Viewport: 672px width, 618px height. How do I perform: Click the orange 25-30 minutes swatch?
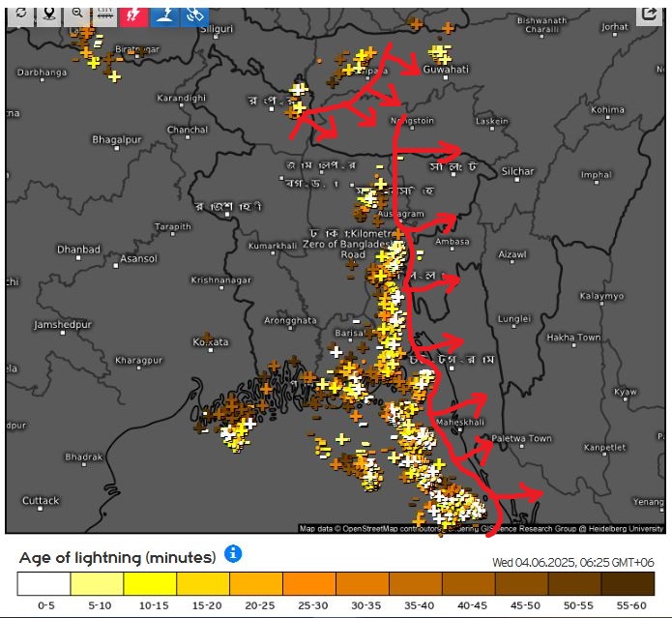(x=308, y=584)
